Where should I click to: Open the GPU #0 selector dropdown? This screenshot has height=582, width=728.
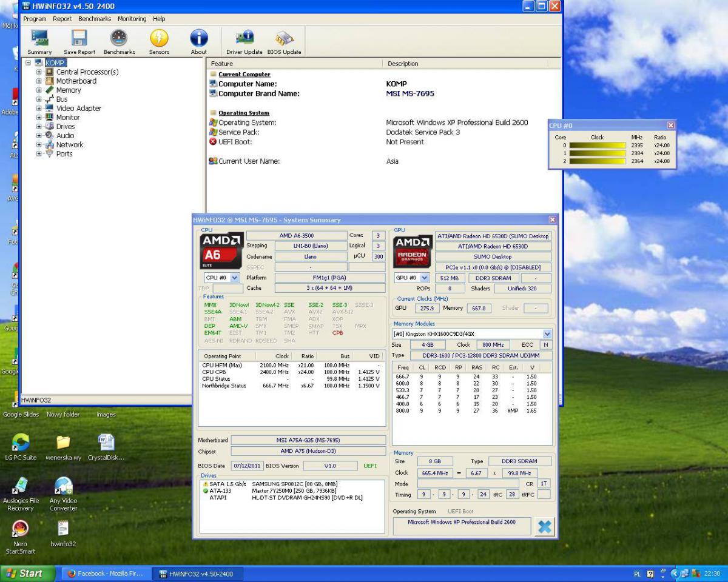pos(425,278)
